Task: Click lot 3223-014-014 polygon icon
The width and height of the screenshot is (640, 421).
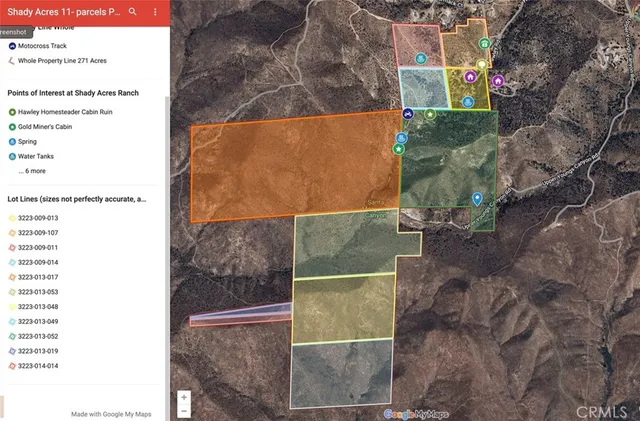Action: coord(12,366)
